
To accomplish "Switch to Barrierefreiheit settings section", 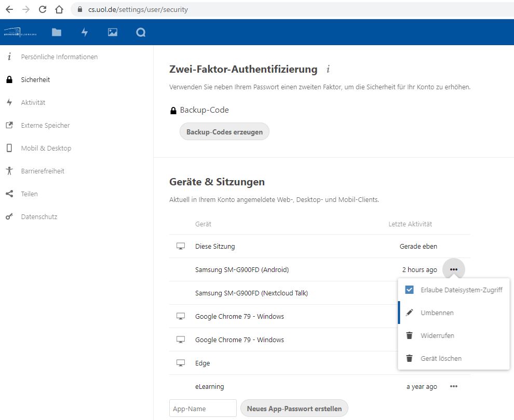I will pyautogui.click(x=43, y=171).
